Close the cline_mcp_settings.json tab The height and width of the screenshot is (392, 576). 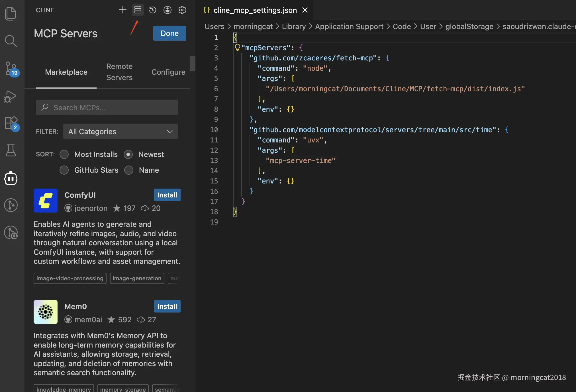305,10
